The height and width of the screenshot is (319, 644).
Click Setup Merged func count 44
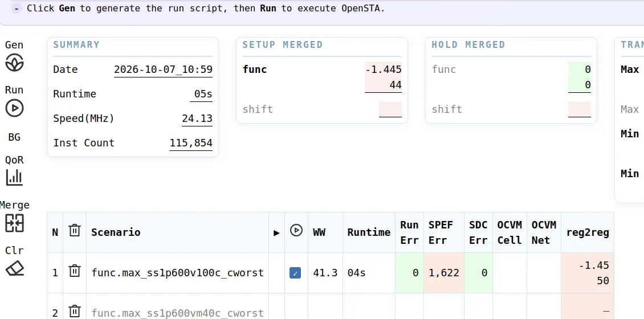396,85
